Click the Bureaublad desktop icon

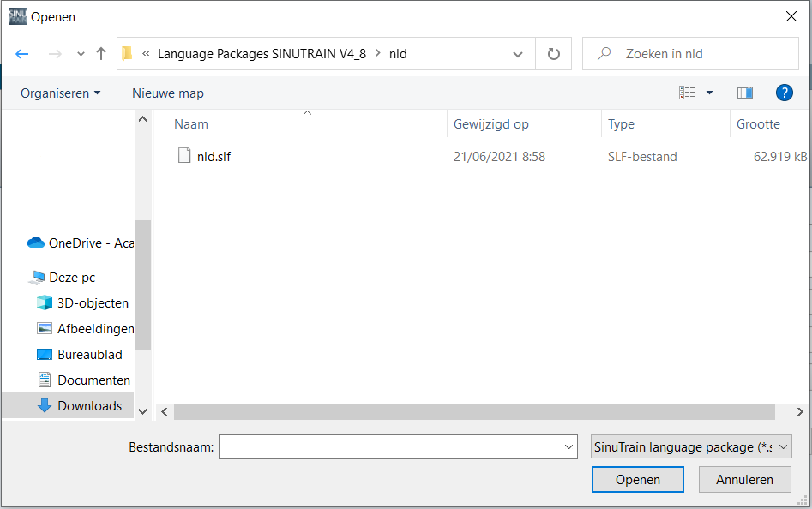click(x=45, y=355)
